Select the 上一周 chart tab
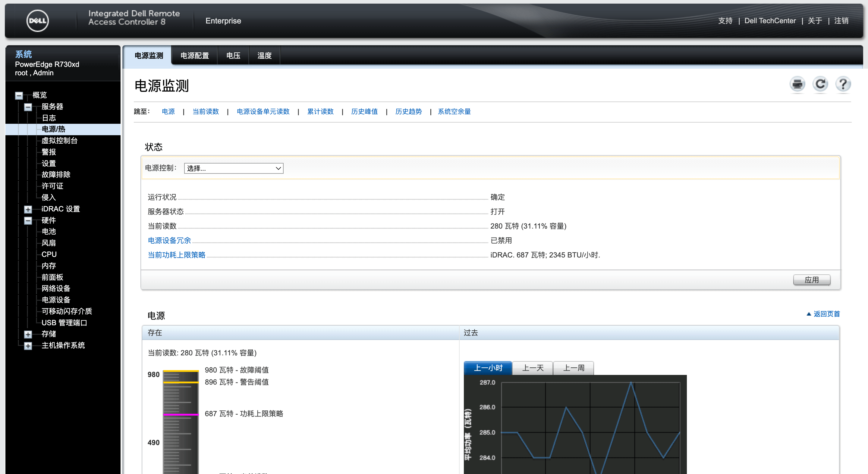Image resolution: width=868 pixels, height=474 pixels. pyautogui.click(x=574, y=368)
